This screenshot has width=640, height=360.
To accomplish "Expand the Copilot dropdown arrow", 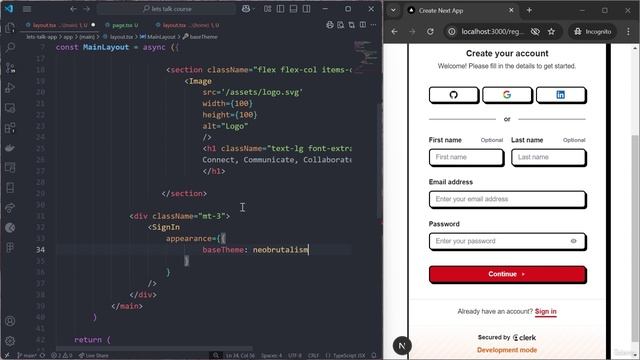I will [x=253, y=9].
